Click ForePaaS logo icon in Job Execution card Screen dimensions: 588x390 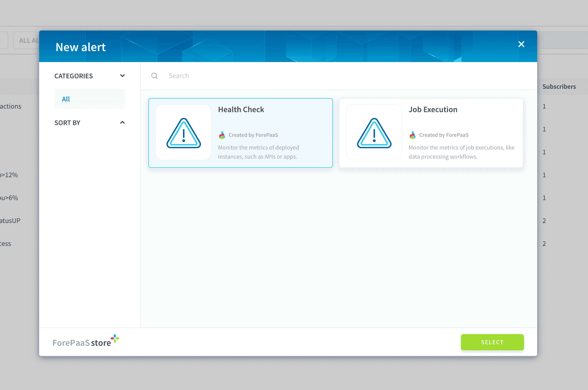pos(413,135)
